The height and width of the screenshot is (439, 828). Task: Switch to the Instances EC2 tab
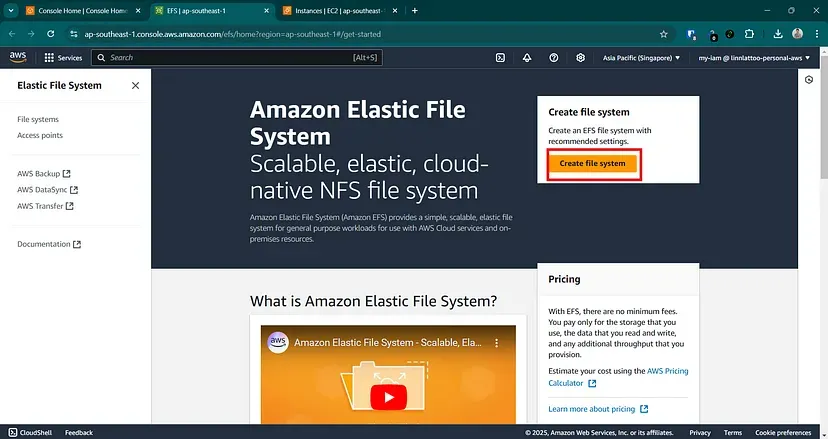pos(338,11)
